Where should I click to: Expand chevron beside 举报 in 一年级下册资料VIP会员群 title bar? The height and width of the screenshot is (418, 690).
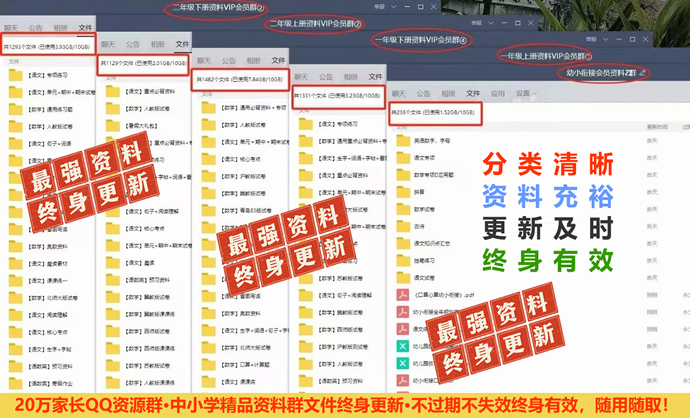pyautogui.click(x=606, y=39)
